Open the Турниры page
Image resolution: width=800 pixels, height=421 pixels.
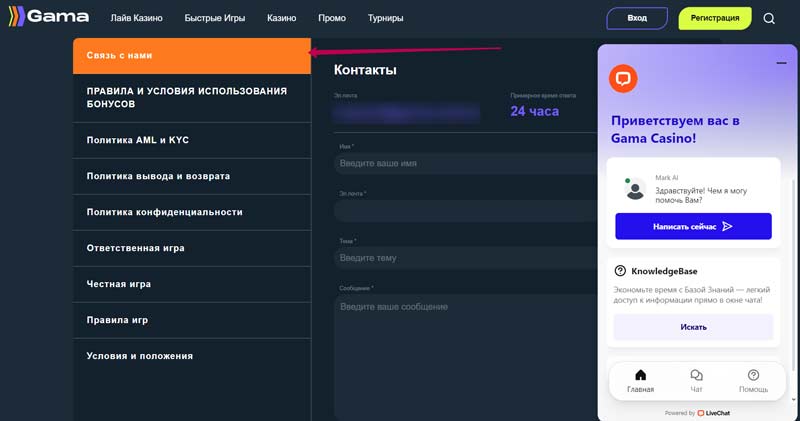386,18
